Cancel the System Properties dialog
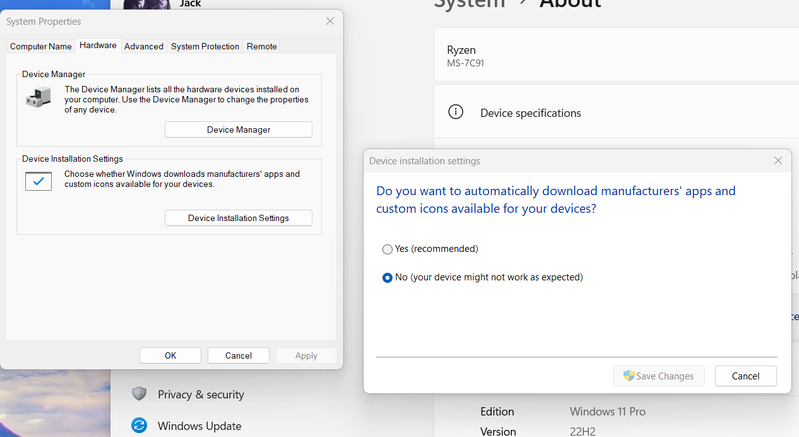Image resolution: width=799 pixels, height=437 pixels. (238, 356)
